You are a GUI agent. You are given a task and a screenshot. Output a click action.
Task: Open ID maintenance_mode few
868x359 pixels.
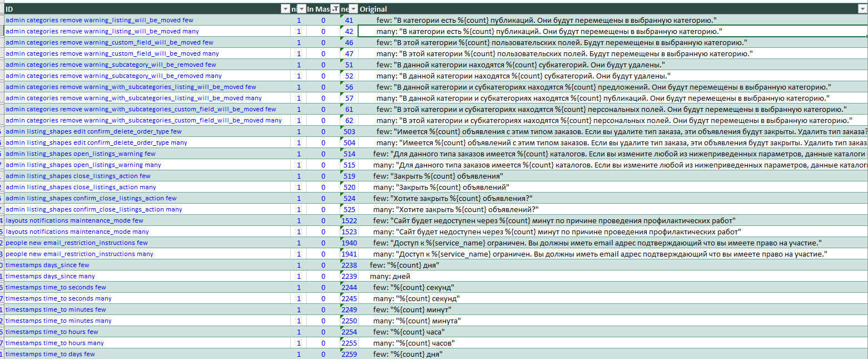coord(75,220)
